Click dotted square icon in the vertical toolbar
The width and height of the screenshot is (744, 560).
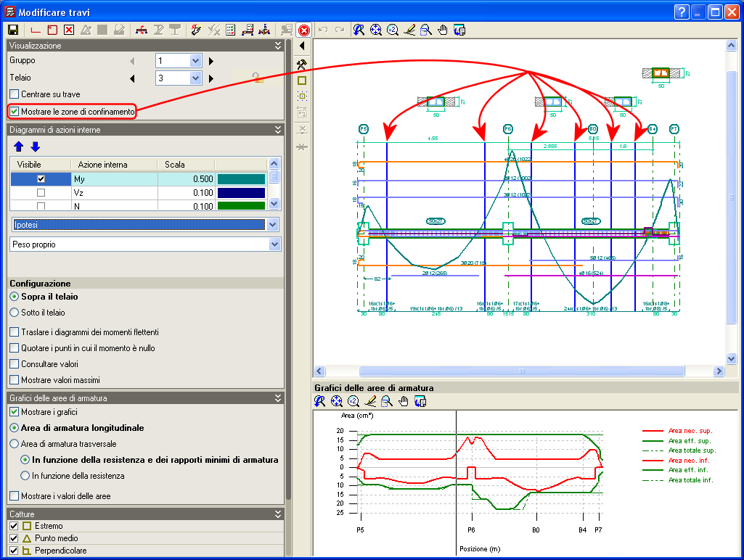click(x=302, y=96)
